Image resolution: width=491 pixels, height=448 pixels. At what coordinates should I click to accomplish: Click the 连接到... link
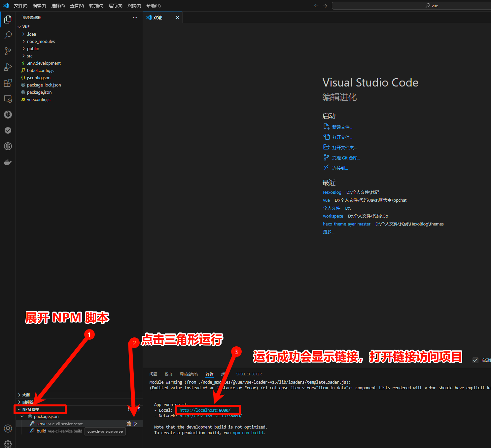tap(340, 168)
